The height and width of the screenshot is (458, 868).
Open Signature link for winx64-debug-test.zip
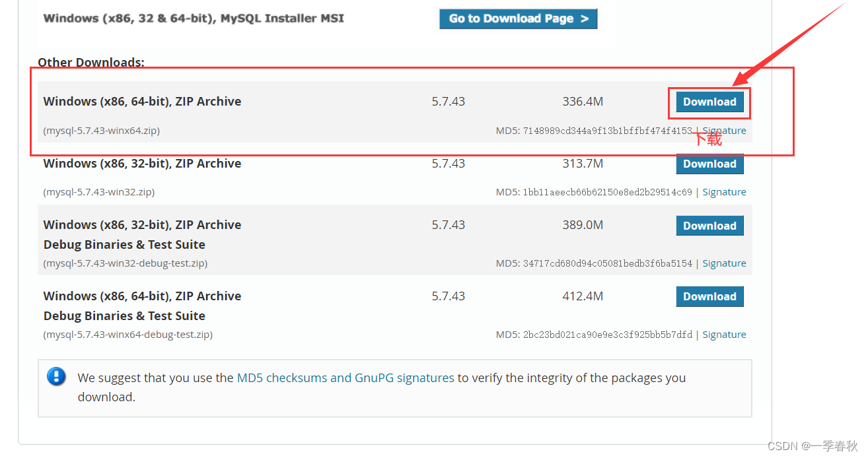coord(724,335)
